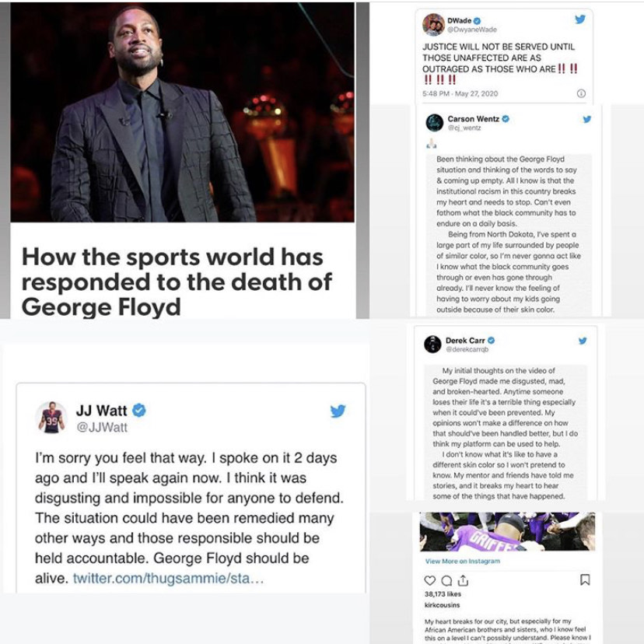Click the 5:48 PM May 27, 2020 timestamp
The image size is (644, 644).
click(x=460, y=93)
